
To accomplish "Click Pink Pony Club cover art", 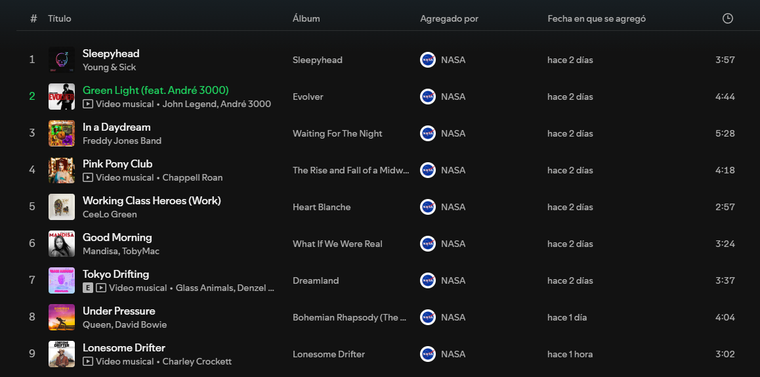I will [62, 170].
